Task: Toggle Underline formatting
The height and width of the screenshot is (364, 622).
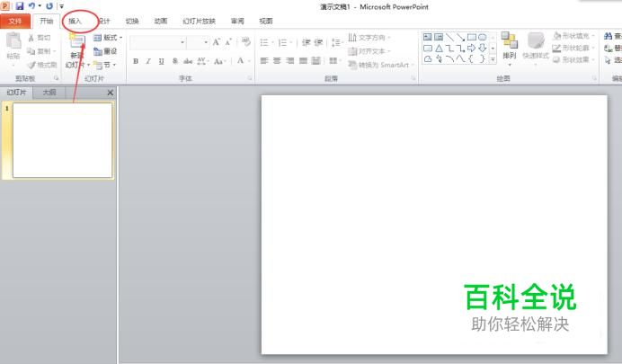Action: click(x=161, y=61)
